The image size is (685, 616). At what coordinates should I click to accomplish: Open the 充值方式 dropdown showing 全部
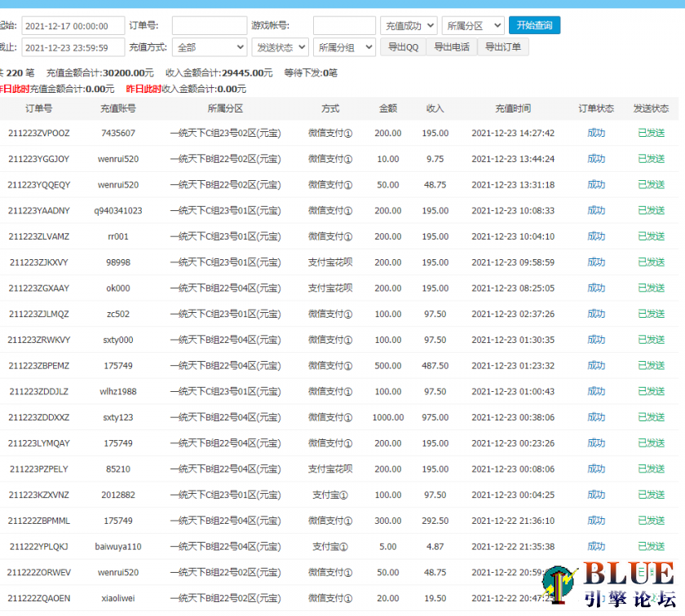(x=209, y=46)
